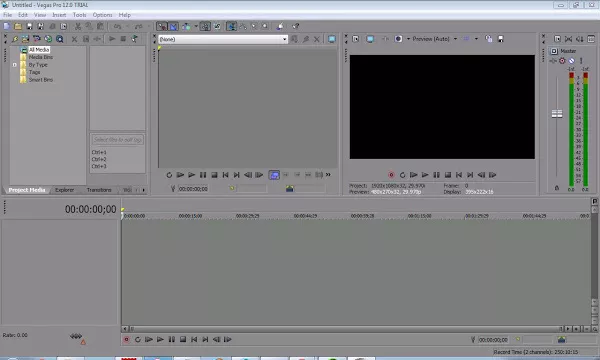Viewport: 600px width, 360px height.
Task: Play timeline from transport bar
Action: click(160, 339)
